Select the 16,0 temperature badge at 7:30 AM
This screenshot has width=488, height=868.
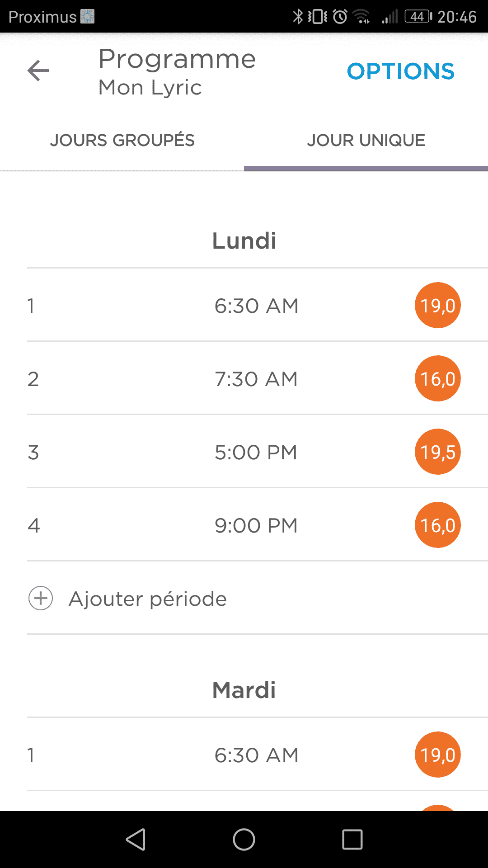438,378
